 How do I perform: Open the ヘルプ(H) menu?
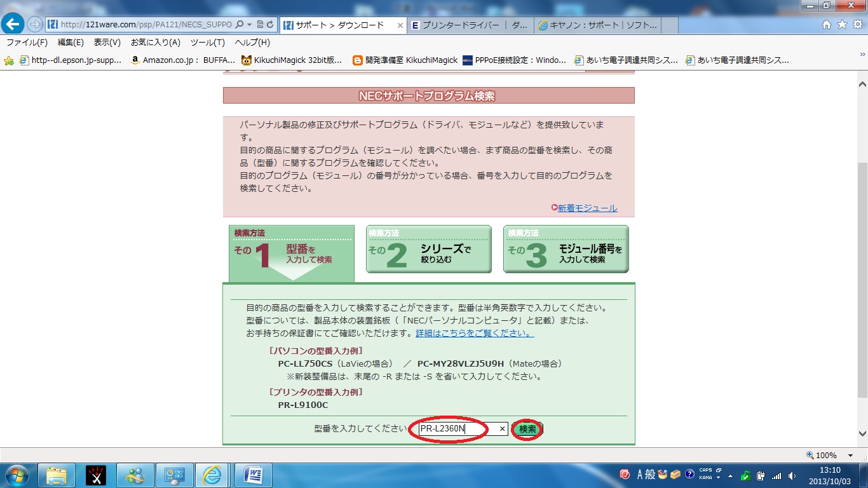tap(252, 43)
